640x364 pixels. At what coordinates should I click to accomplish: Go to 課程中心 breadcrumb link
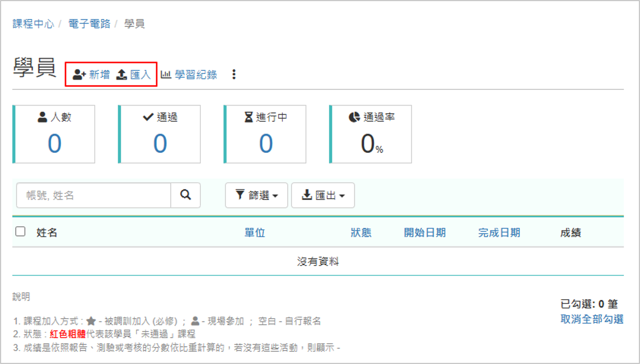(33, 24)
